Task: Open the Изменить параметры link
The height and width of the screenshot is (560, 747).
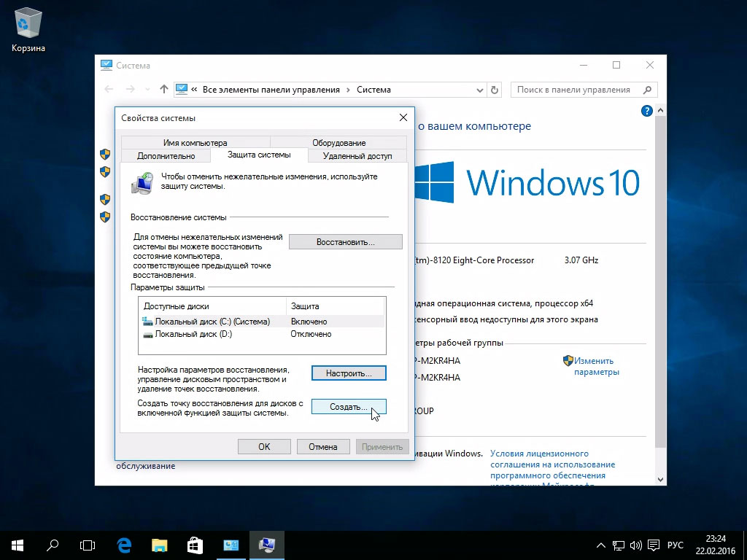Action: pos(596,366)
